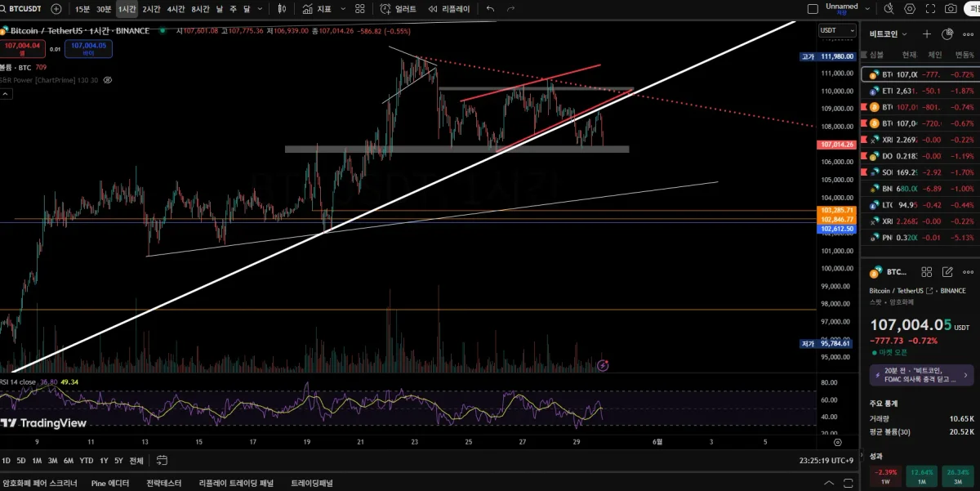Create an alert with 얼러트 button

399,9
